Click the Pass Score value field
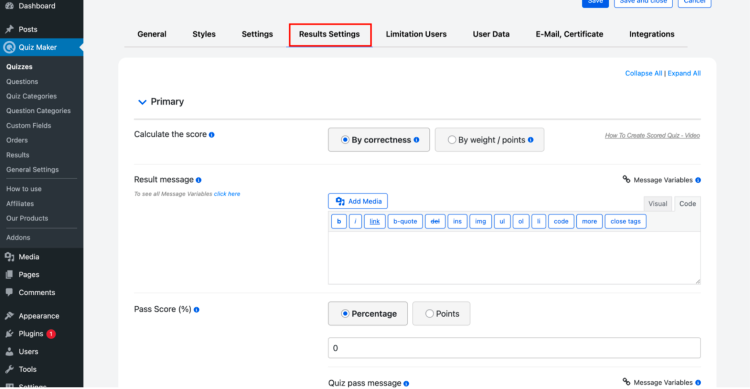 (x=514, y=348)
